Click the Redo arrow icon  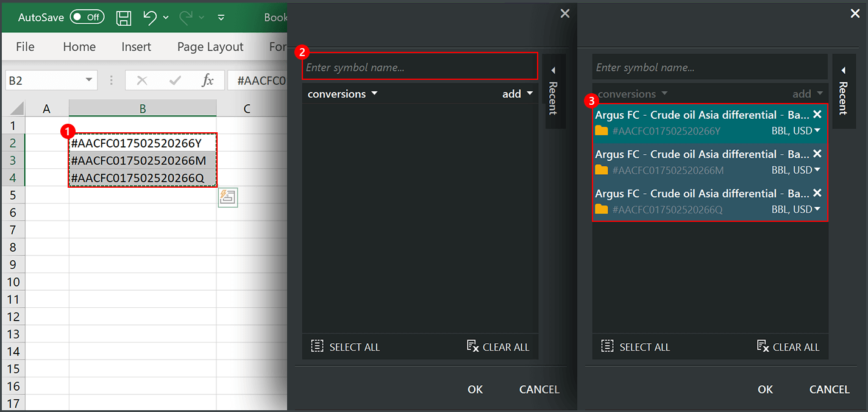click(x=186, y=18)
